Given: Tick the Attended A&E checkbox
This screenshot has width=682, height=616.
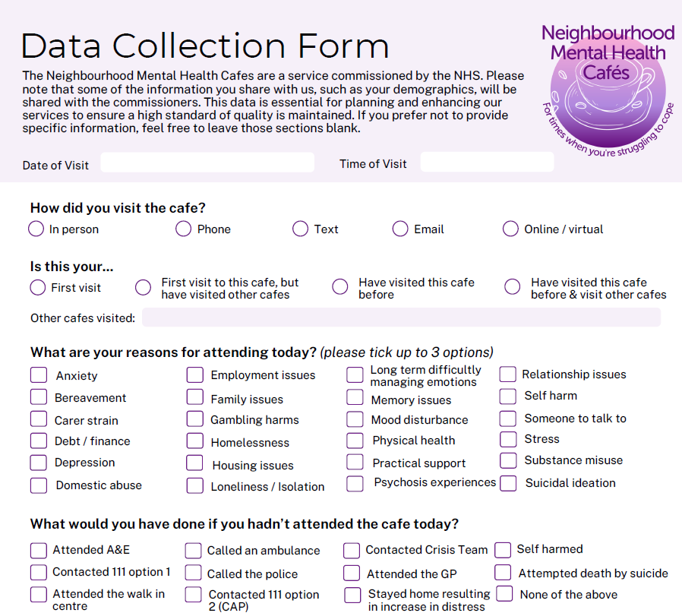Looking at the screenshot, I should (39, 550).
